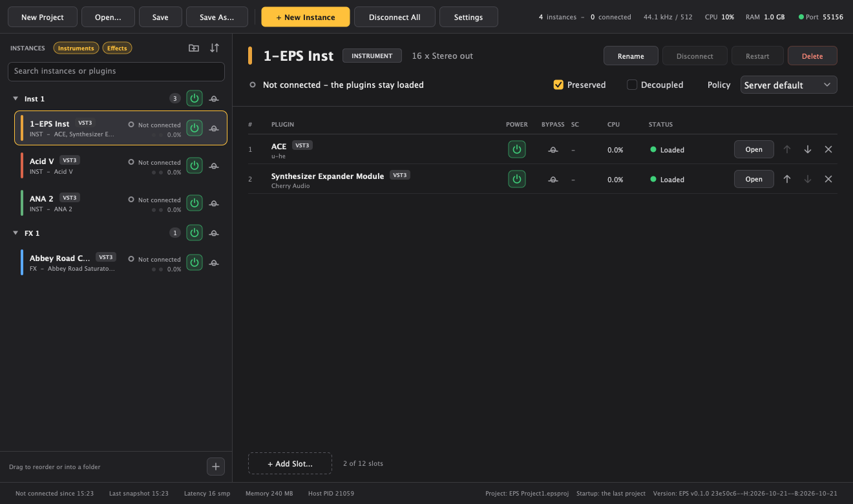Viewport: 853px width, 504px height.
Task: Toggle the Inst 1 folder power button
Action: (x=195, y=98)
